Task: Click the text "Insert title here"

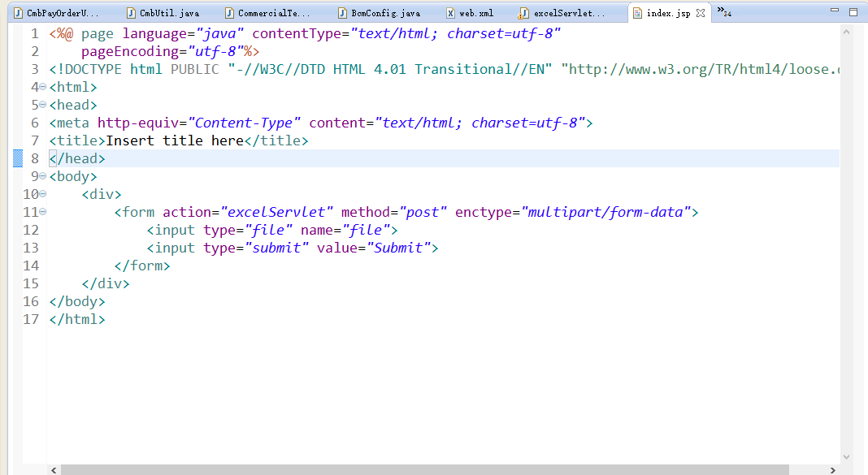Action: tap(175, 140)
